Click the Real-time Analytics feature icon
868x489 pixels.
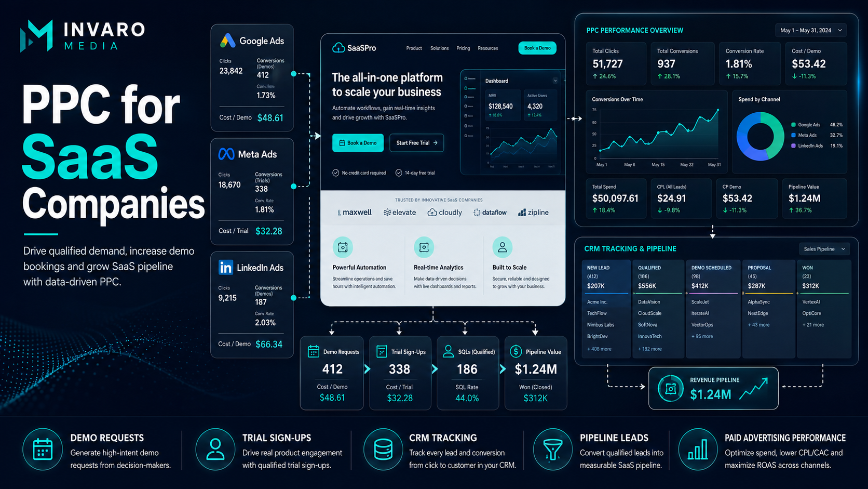(x=424, y=247)
